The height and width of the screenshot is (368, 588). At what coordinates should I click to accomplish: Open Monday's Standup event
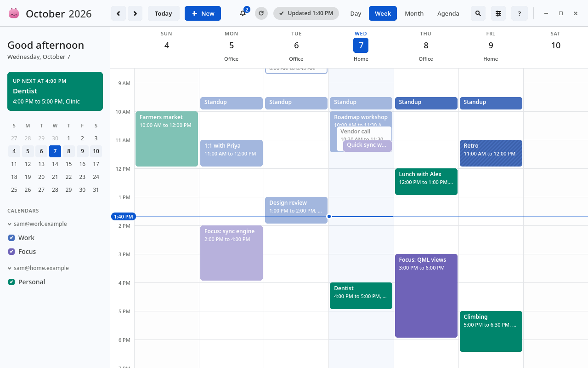[x=232, y=103]
